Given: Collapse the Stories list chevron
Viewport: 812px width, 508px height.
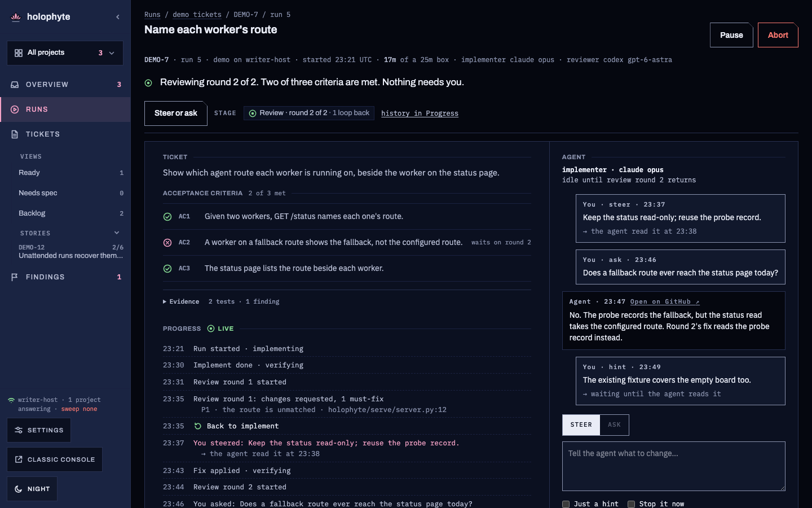Looking at the screenshot, I should [x=117, y=233].
